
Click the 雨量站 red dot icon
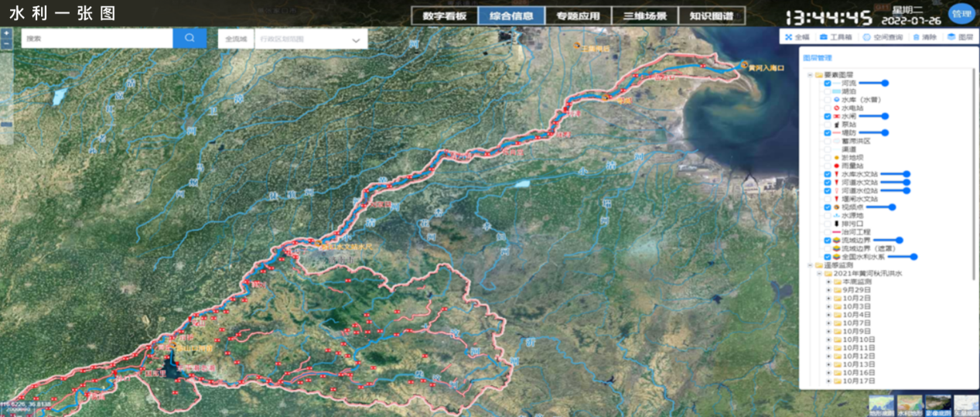[836, 166]
